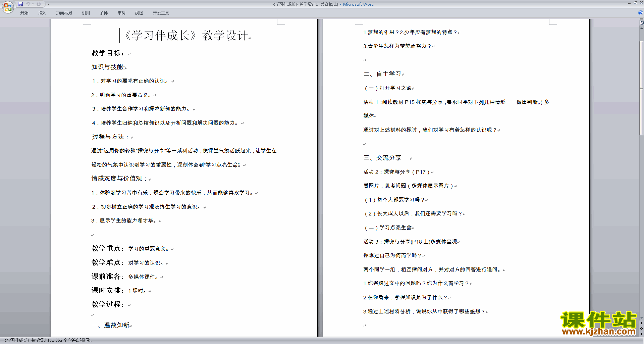644x344 pixels.
Task: Click the 教学目标 heading
Action: coord(108,53)
